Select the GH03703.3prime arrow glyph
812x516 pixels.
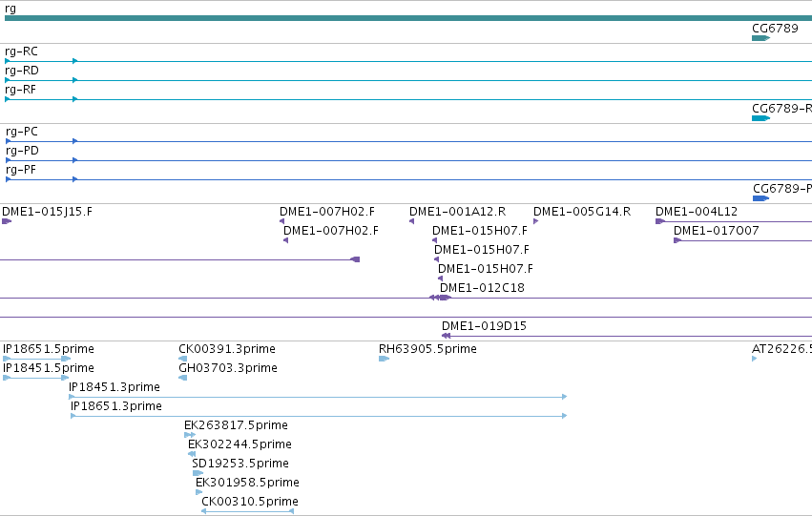point(182,378)
